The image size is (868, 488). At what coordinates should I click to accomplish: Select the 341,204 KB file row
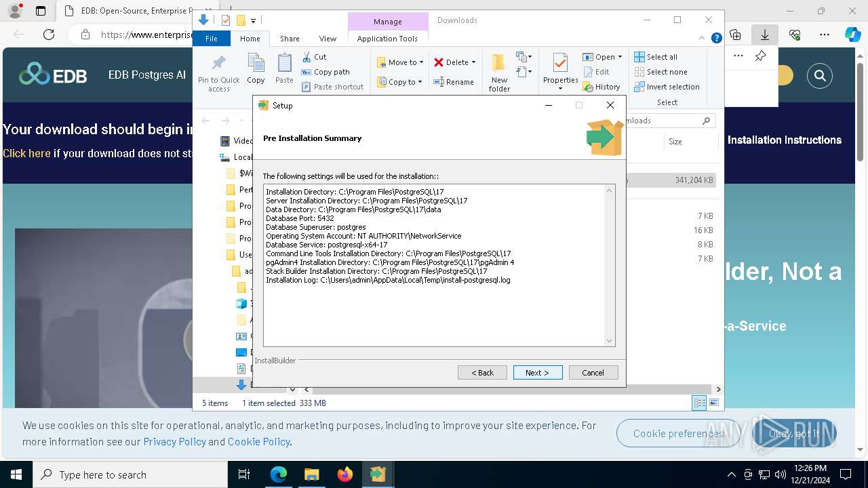point(671,180)
